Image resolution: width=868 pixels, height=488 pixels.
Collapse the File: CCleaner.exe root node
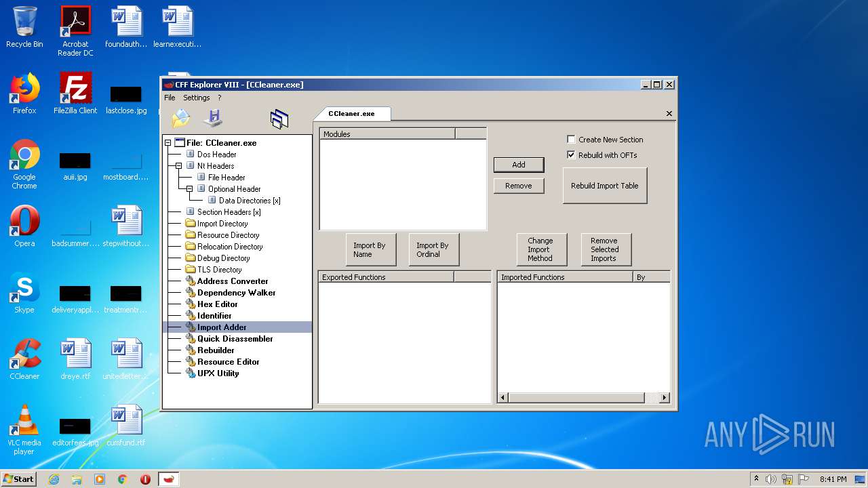(168, 143)
